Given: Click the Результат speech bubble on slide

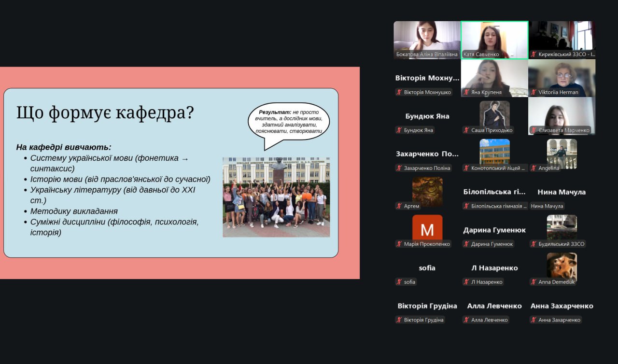Looking at the screenshot, I should (289, 122).
